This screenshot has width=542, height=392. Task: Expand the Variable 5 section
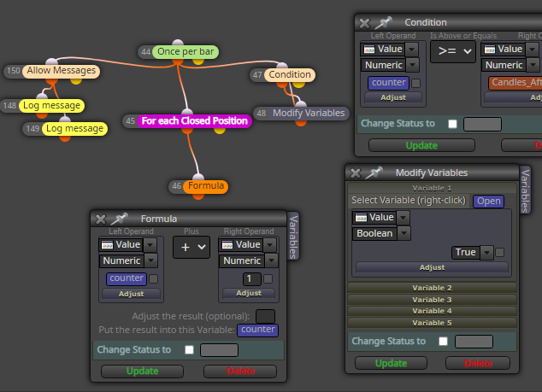432,323
